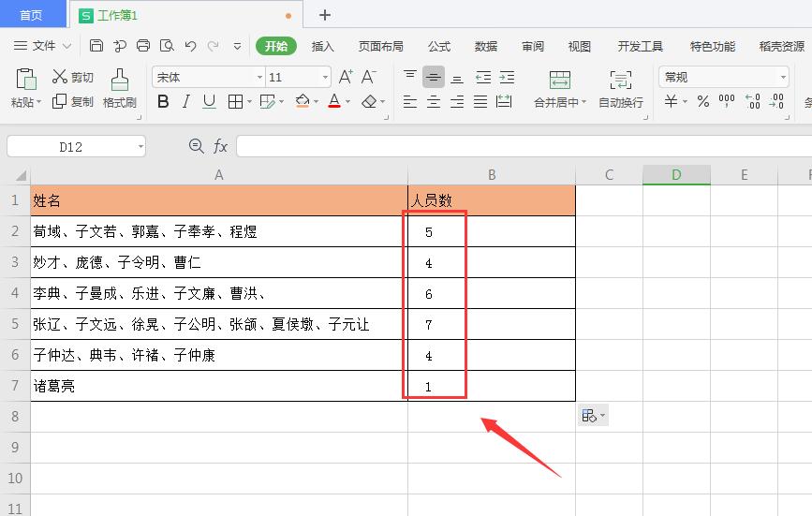Viewport: 812px width, 516px height.
Task: Click the Print icon in quick toolbar
Action: point(143,46)
